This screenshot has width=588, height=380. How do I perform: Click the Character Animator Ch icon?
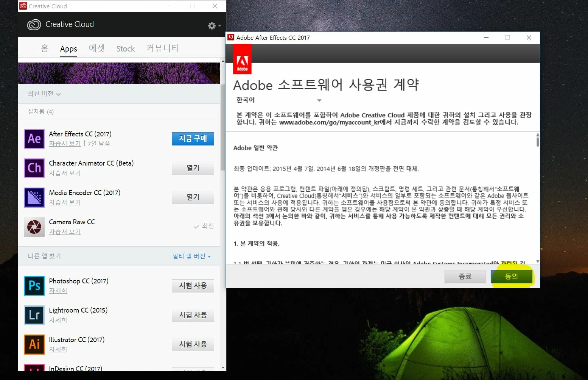click(34, 168)
